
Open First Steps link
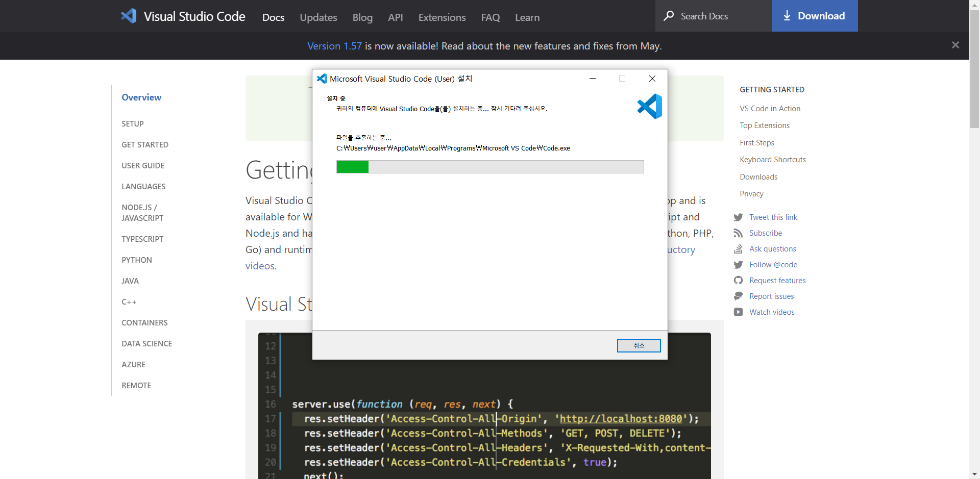coord(757,143)
